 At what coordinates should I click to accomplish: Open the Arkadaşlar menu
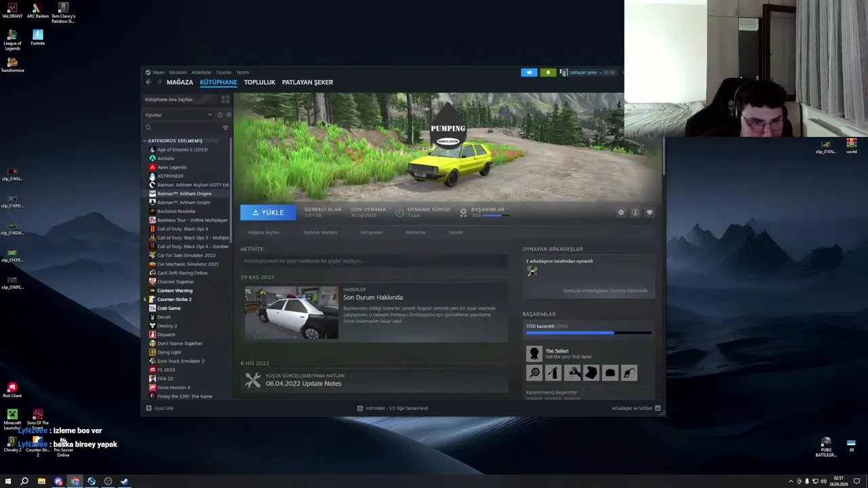[x=201, y=73]
